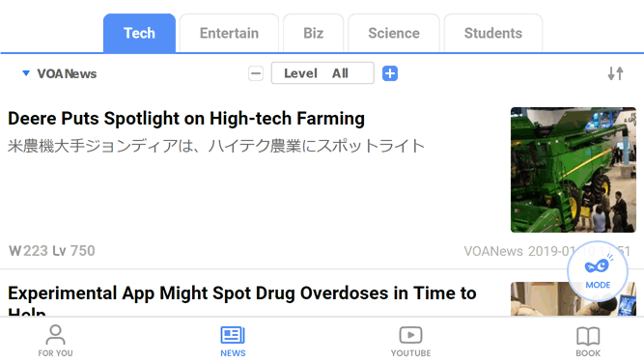Viewport: 644px width, 362px height.
Task: Click the second article's thumbnail image
Action: pyautogui.click(x=573, y=299)
